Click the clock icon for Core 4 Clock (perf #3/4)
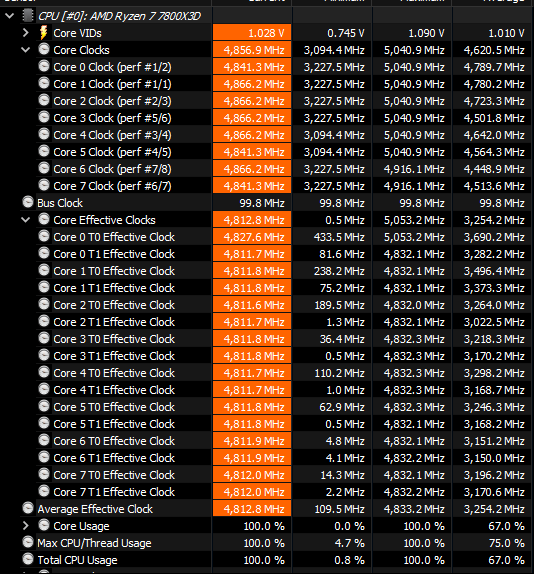This screenshot has width=534, height=574. tap(44, 134)
